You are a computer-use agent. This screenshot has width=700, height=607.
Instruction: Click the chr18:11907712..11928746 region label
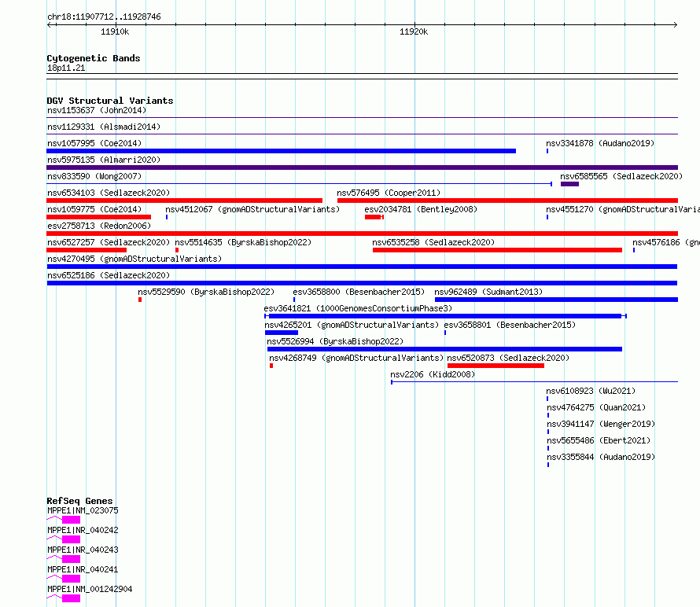(x=104, y=17)
